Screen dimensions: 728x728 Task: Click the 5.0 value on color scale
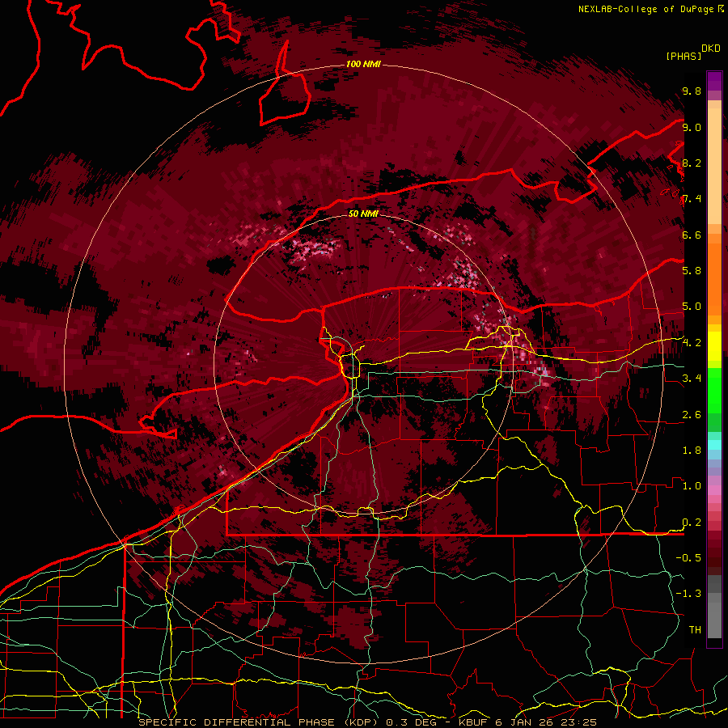(692, 307)
